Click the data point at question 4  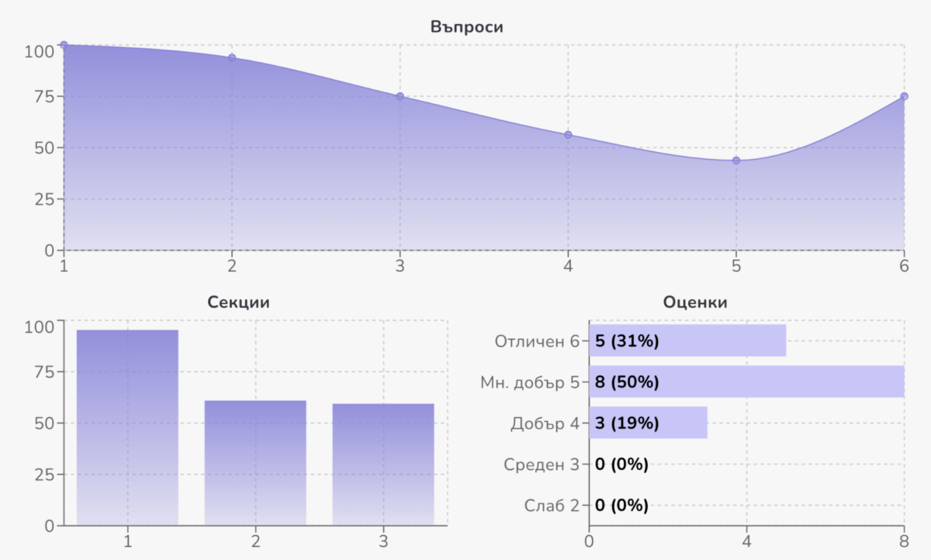(568, 135)
